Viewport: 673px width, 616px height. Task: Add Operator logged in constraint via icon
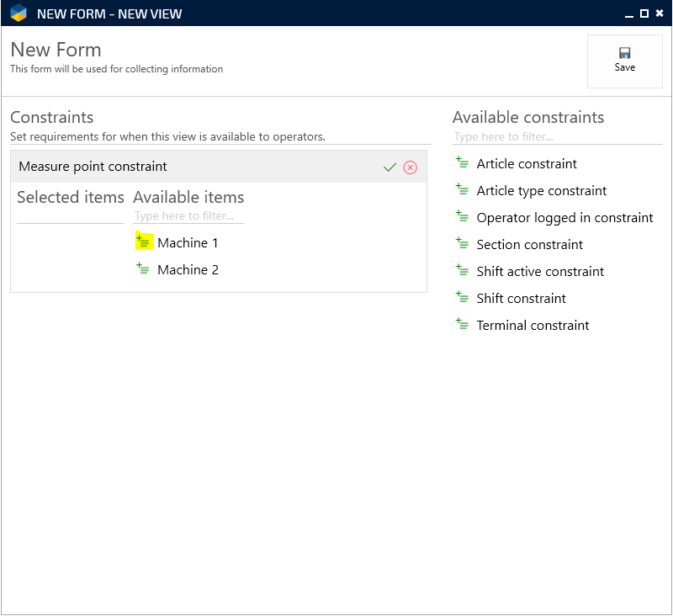coord(462,217)
